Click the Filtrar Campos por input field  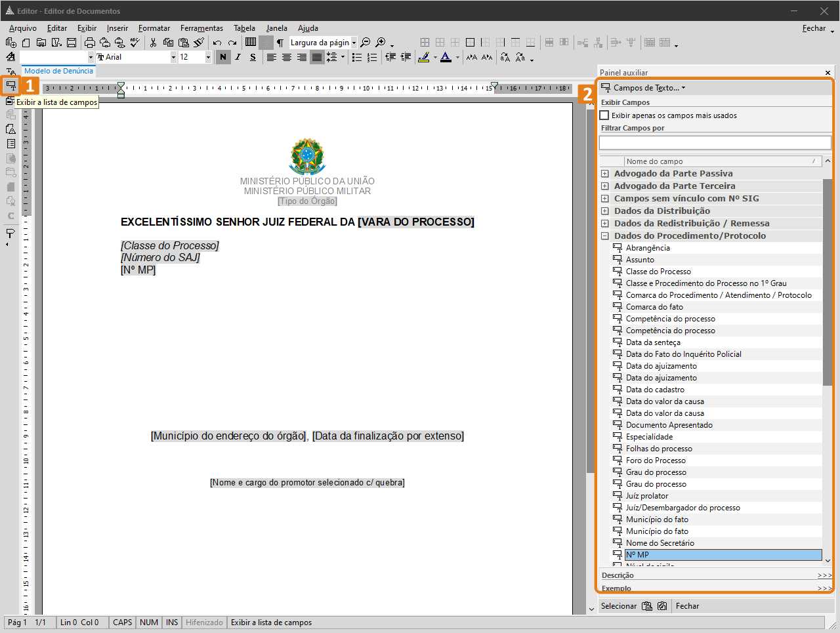click(715, 142)
